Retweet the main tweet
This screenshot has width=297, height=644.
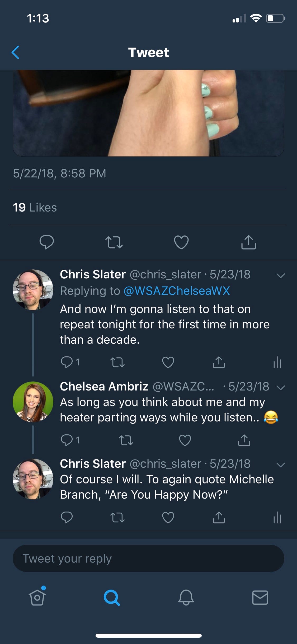(x=114, y=242)
